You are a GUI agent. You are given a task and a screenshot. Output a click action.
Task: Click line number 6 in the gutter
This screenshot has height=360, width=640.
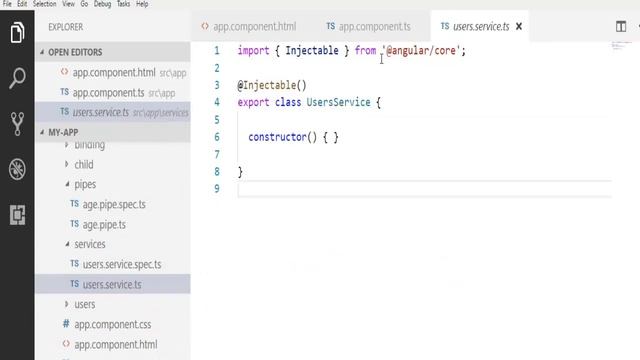[217, 137]
